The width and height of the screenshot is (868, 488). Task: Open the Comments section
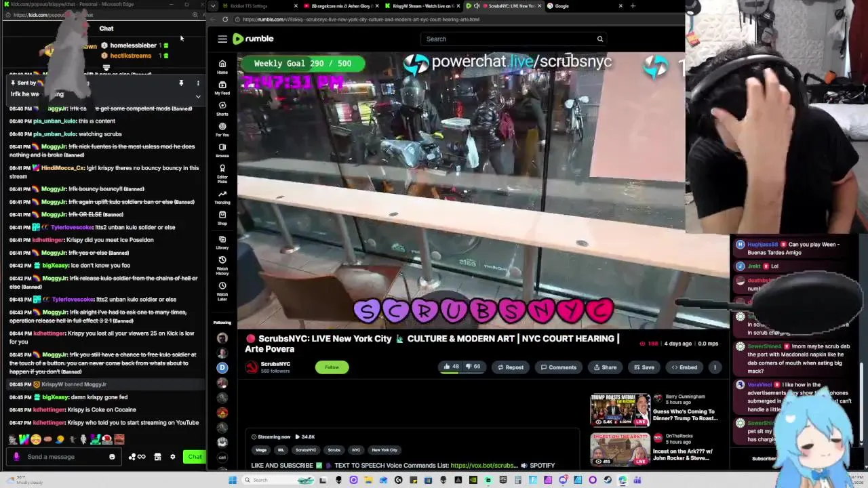pos(558,367)
